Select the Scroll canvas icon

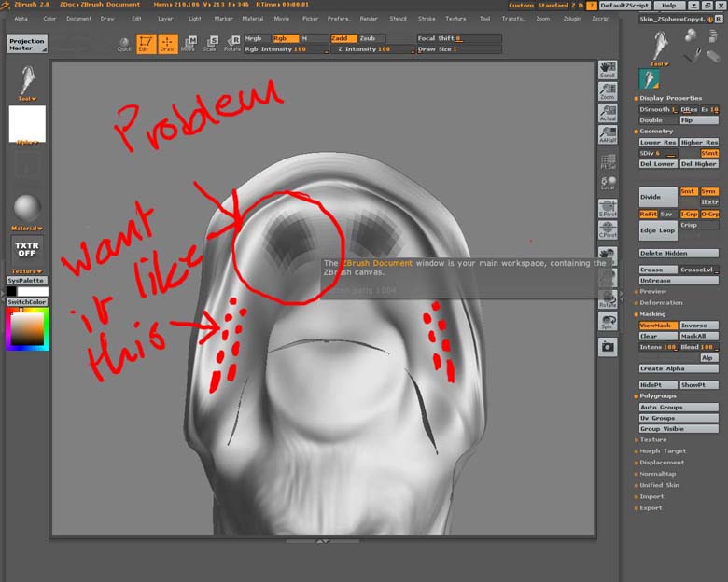(x=608, y=70)
